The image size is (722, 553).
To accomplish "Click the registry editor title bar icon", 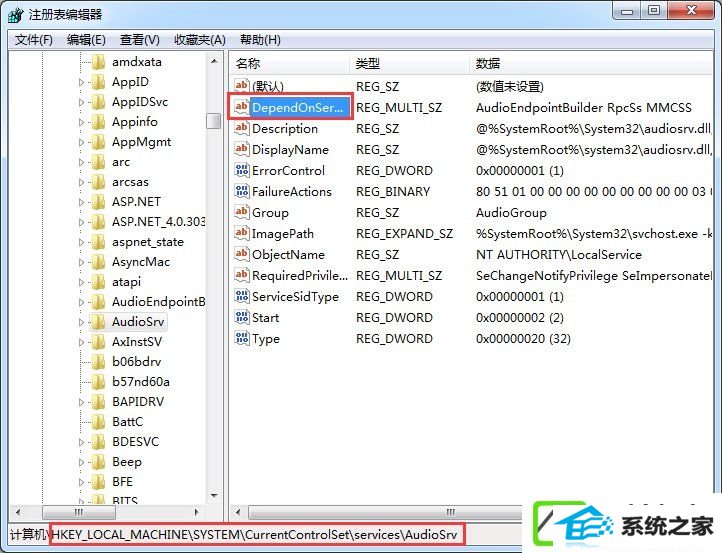I will 16,14.
